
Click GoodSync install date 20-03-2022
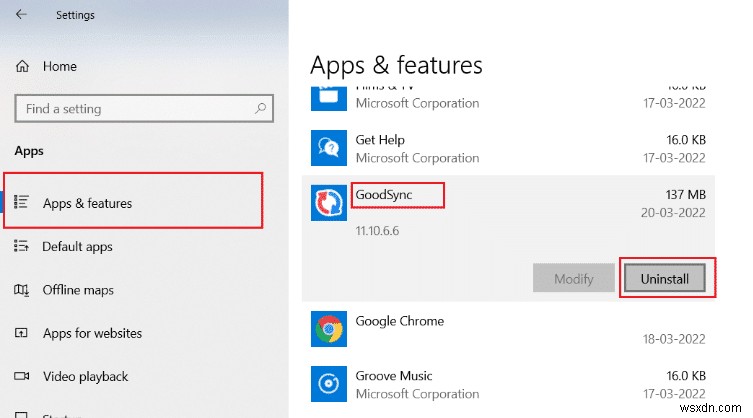(673, 212)
